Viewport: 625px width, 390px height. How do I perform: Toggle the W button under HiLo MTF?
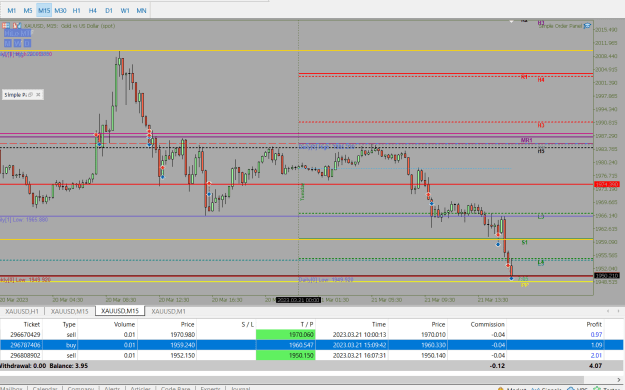18,43
